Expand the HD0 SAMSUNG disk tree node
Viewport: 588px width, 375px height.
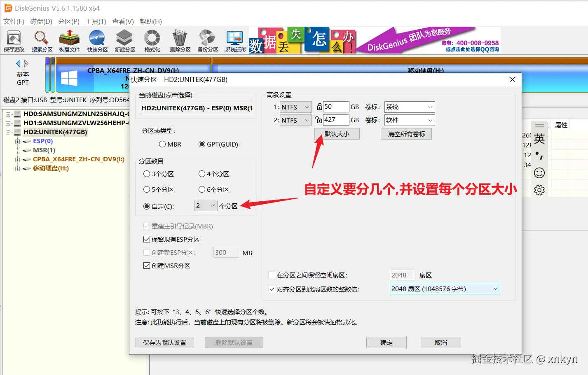pos(8,114)
